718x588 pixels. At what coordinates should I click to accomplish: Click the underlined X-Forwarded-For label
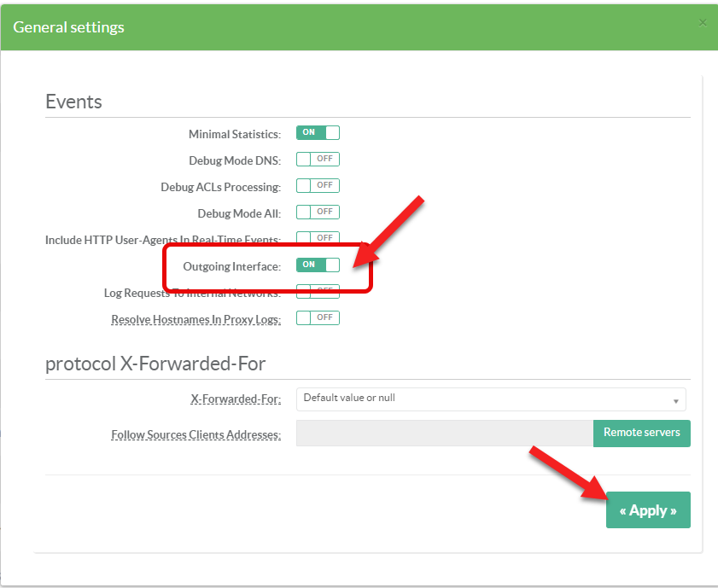pos(235,399)
